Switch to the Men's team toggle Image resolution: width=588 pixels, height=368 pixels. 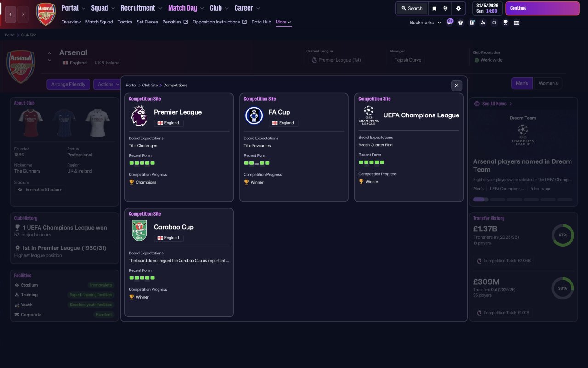(x=522, y=83)
